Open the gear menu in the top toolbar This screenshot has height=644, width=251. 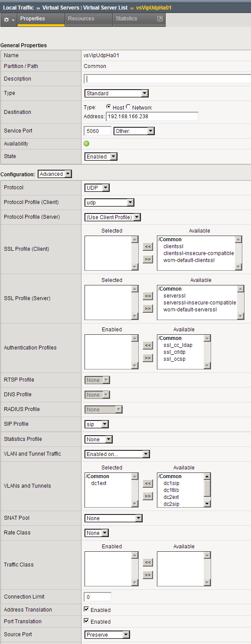[x=7, y=19]
